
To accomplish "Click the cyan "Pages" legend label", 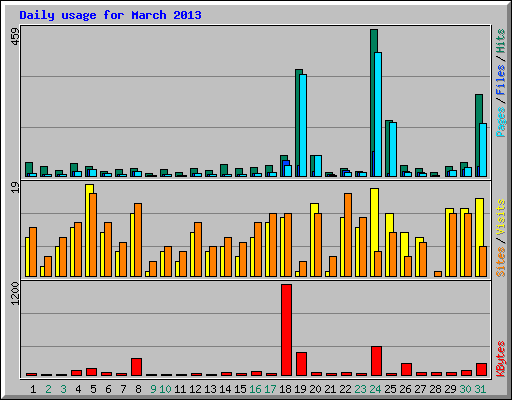I will point(501,122).
